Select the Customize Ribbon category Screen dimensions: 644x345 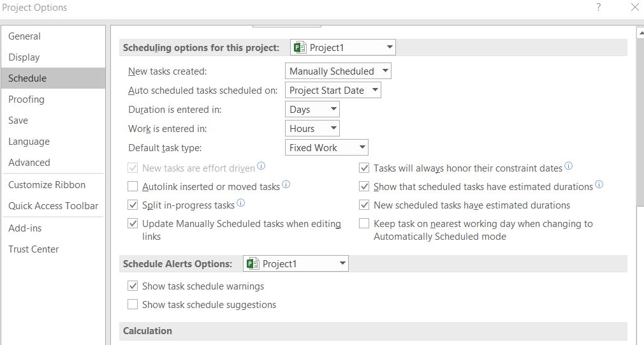point(47,185)
